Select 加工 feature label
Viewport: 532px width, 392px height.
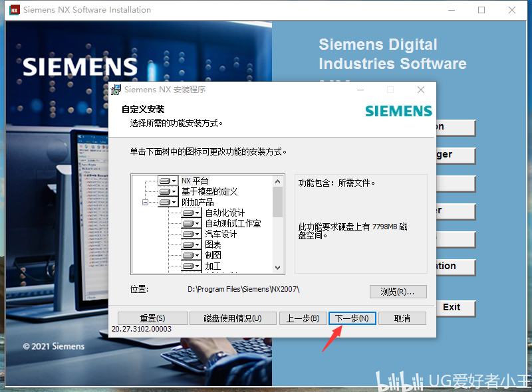213,266
